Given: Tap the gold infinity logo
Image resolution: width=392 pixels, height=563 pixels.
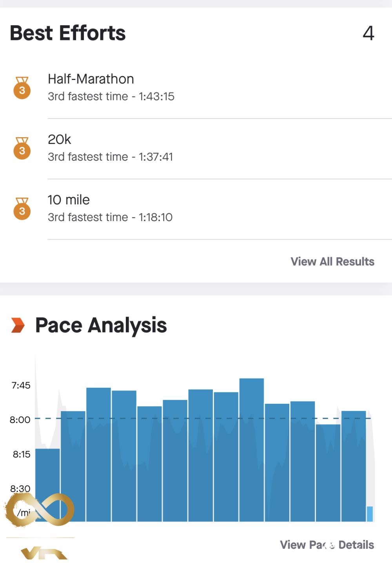Looking at the screenshot, I should pyautogui.click(x=39, y=510).
